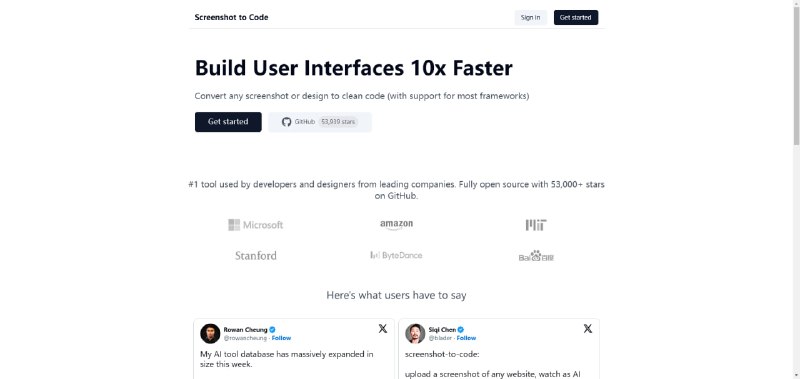Click the Baidu logo
This screenshot has height=379, width=800.
[x=536, y=256]
